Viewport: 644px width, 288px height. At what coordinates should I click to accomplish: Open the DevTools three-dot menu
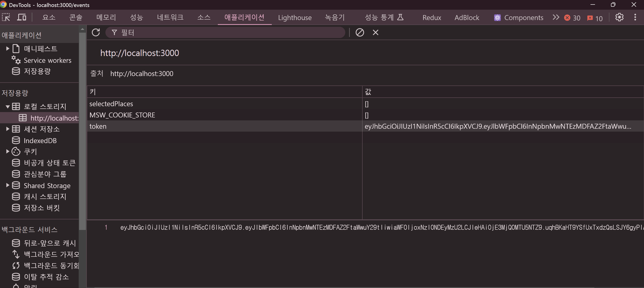[x=635, y=17]
